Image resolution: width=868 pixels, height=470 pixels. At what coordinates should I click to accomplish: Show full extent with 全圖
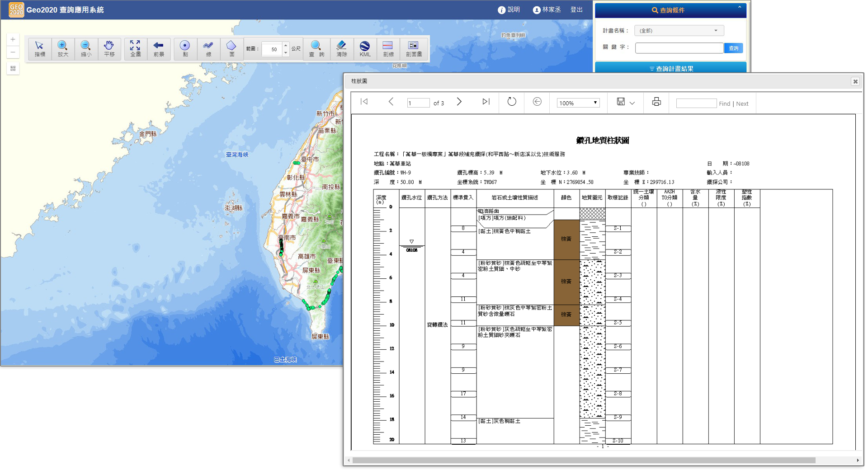(135, 49)
